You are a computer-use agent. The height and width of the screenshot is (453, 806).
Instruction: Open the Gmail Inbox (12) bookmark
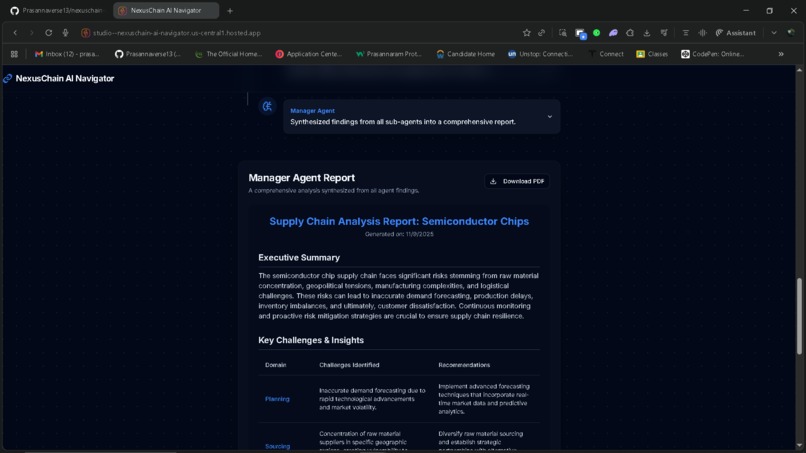pos(67,54)
